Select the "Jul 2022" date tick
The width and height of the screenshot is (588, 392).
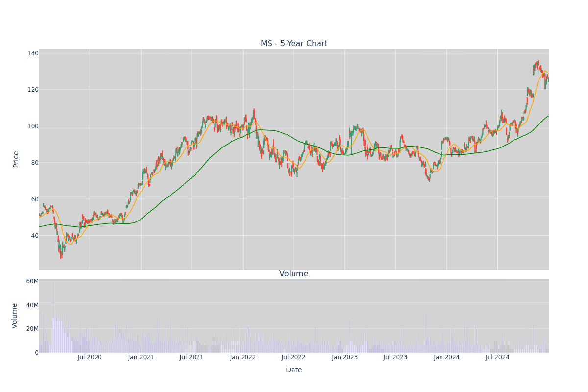(294, 357)
